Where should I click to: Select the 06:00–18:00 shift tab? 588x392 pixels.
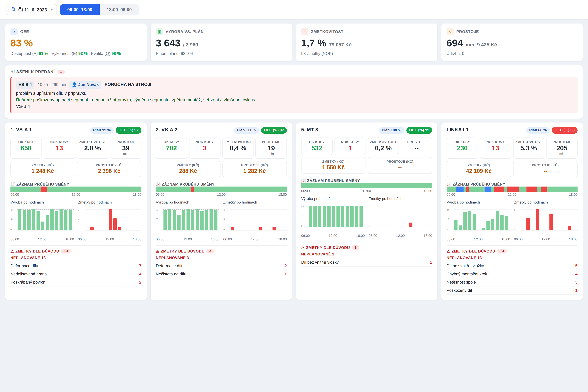point(80,10)
